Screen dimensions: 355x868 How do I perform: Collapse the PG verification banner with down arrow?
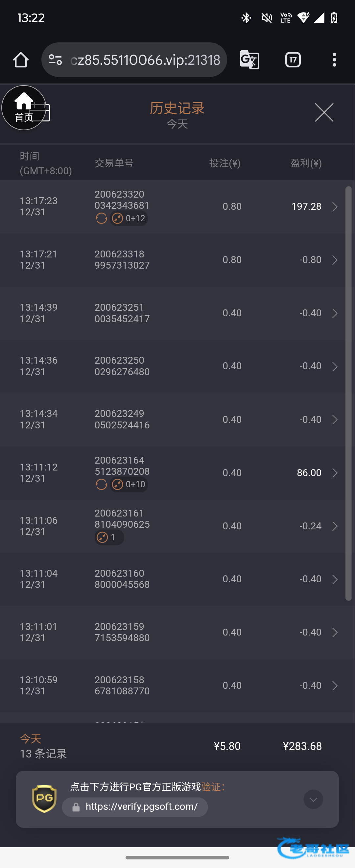(313, 799)
